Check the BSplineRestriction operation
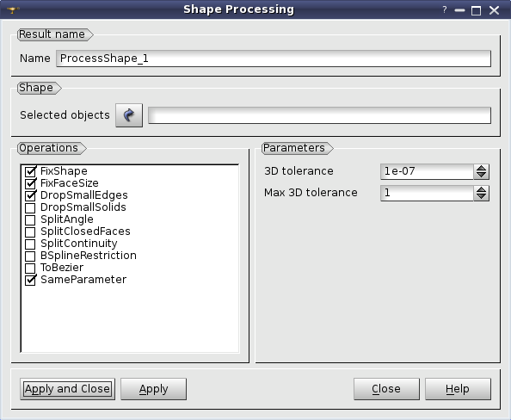The height and width of the screenshot is (420, 511). (30, 256)
